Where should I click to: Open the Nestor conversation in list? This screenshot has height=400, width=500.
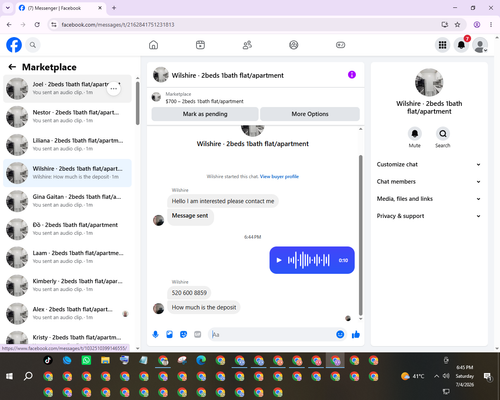click(67, 117)
